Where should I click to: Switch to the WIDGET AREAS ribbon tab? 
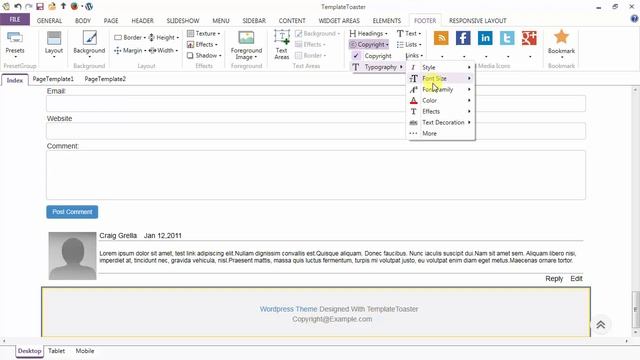tap(339, 20)
